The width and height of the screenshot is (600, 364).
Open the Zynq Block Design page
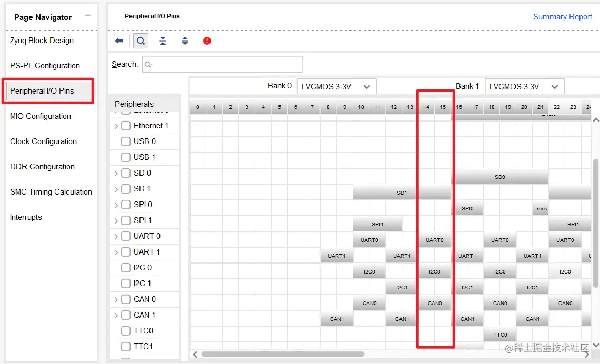[x=42, y=41]
